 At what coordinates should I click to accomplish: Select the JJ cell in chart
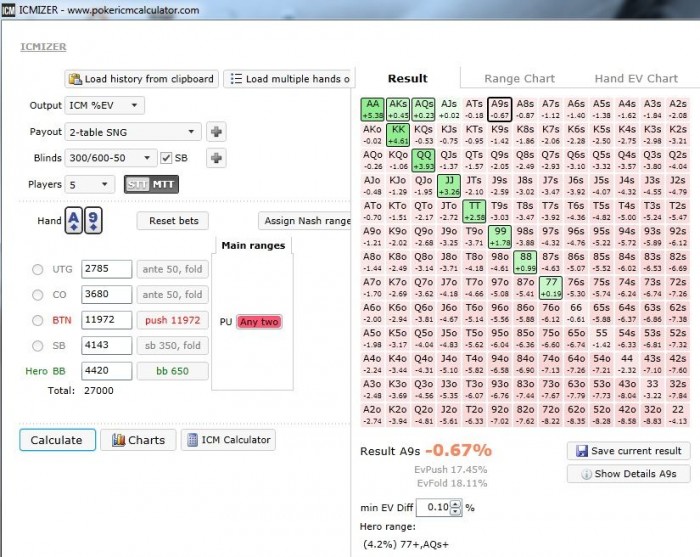point(449,186)
